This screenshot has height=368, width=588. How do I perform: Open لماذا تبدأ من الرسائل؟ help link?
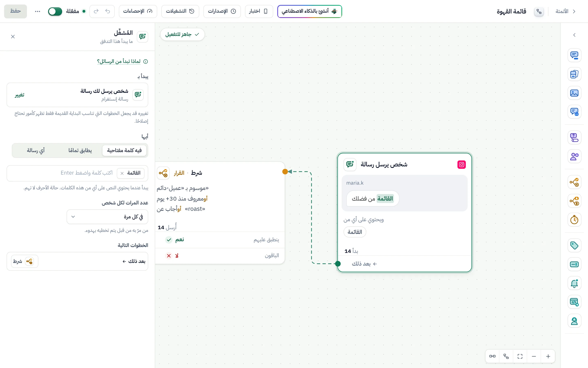(x=119, y=61)
